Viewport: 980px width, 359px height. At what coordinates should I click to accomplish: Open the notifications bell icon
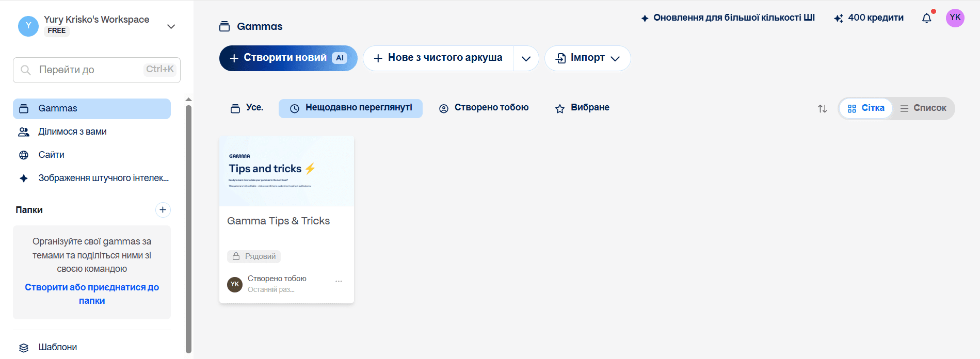(926, 18)
